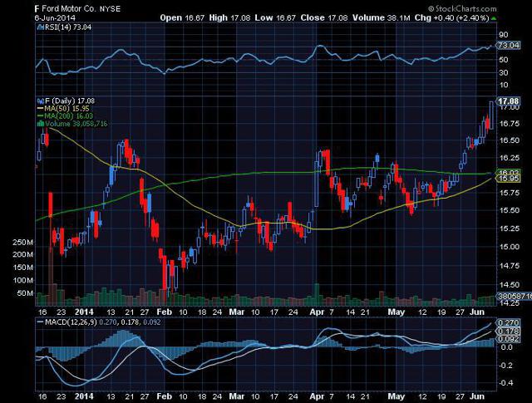Click the 0.092 histogram value tag
This screenshot has width=532, height=403.
pyautogui.click(x=508, y=339)
